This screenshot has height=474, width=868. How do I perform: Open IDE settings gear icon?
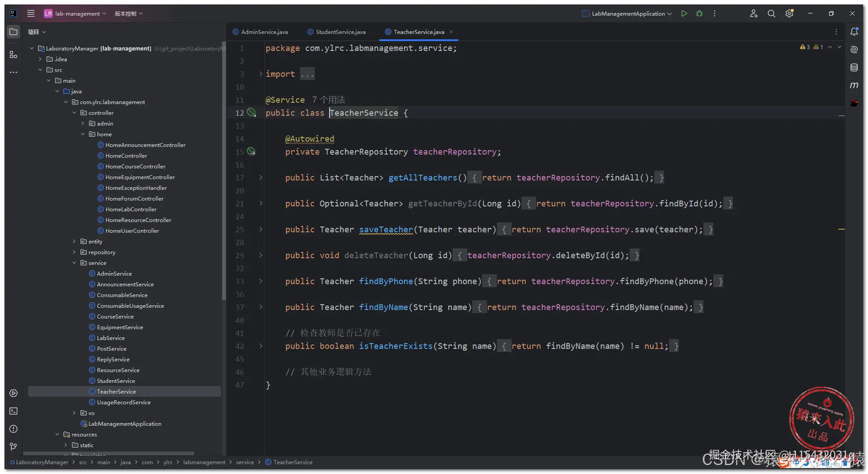click(x=789, y=13)
